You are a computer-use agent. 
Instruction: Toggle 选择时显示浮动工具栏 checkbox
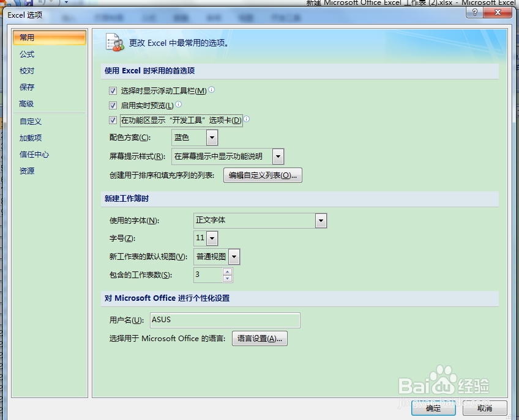click(113, 90)
